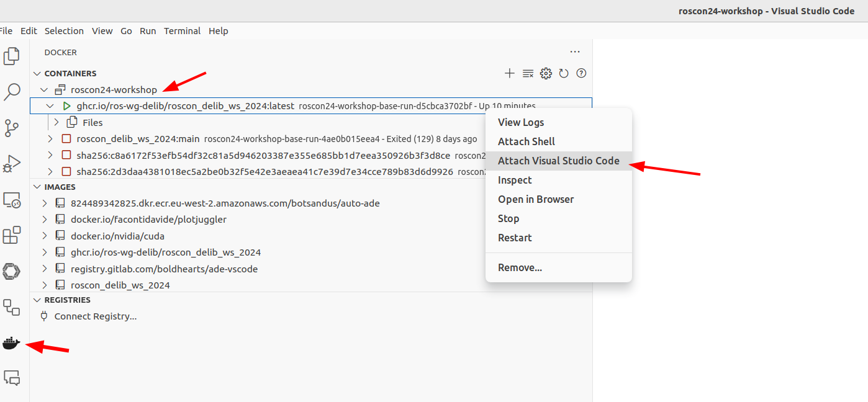Open Docker panel more actions ellipsis

point(575,52)
